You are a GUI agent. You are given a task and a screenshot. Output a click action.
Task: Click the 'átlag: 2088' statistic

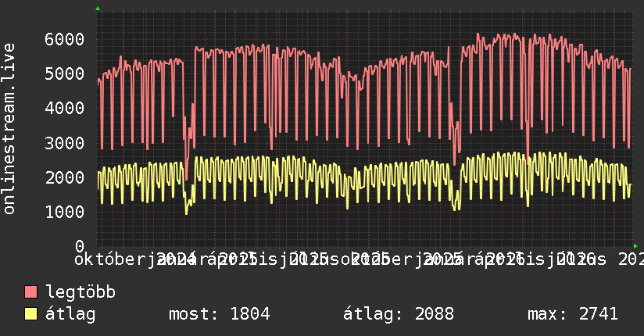click(x=399, y=314)
